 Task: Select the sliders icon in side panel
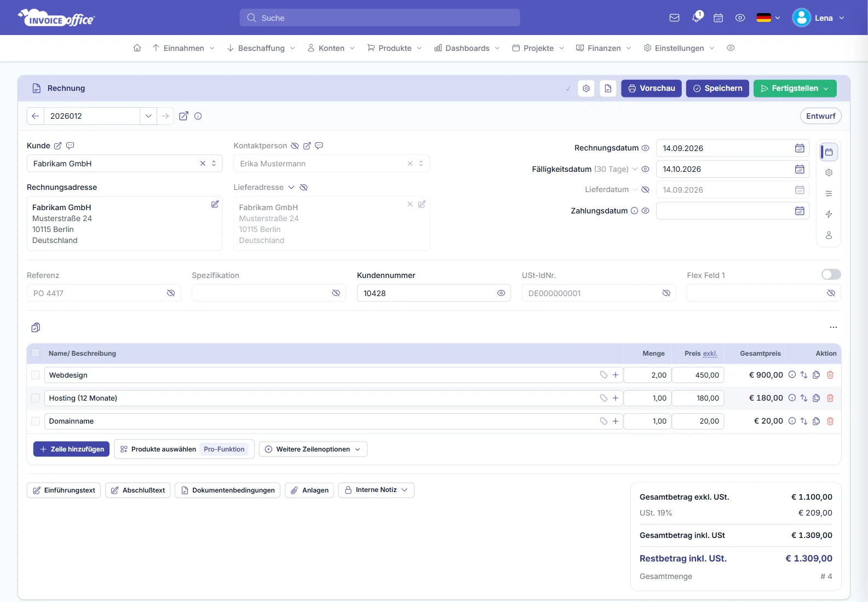[x=829, y=193]
